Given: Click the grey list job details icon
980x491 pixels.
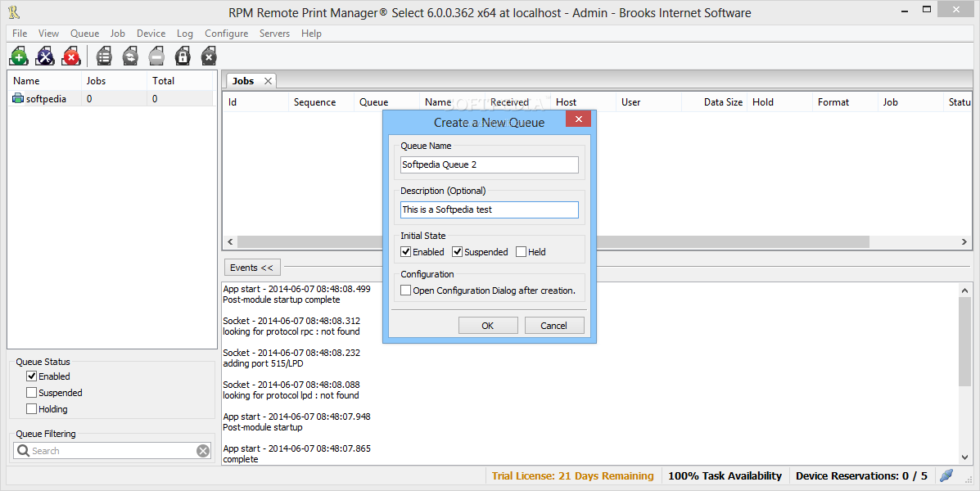Looking at the screenshot, I should pos(104,56).
